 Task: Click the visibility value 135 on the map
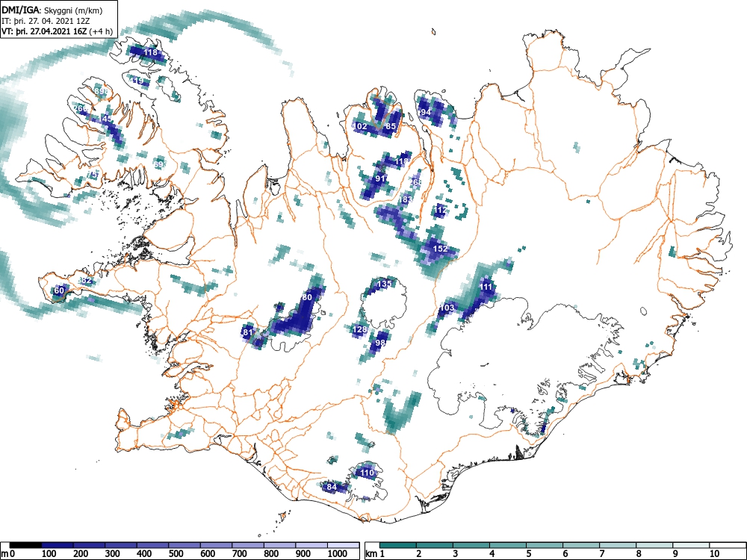pyautogui.click(x=384, y=284)
